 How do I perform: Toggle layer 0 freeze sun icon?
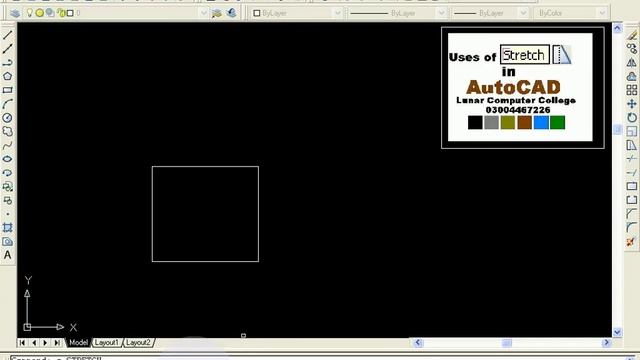[x=40, y=13]
